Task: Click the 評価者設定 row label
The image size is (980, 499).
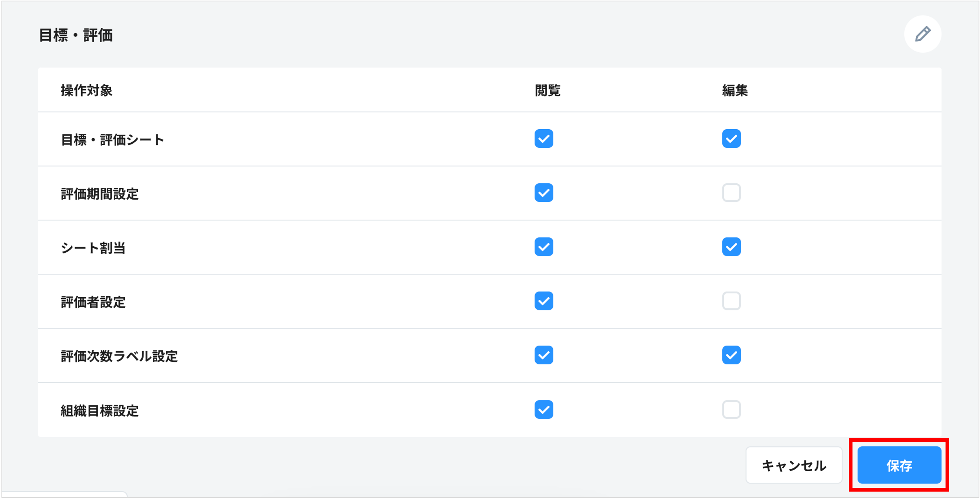Action: click(x=92, y=302)
